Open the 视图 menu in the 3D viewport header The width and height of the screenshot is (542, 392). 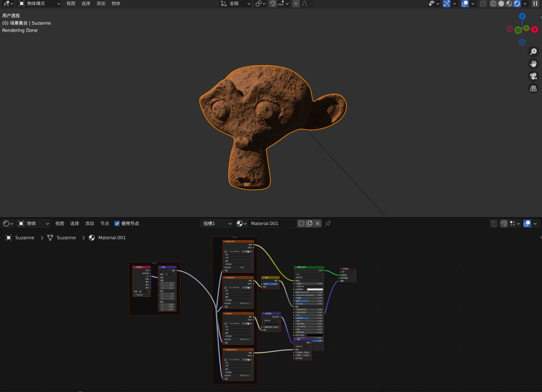point(71,4)
